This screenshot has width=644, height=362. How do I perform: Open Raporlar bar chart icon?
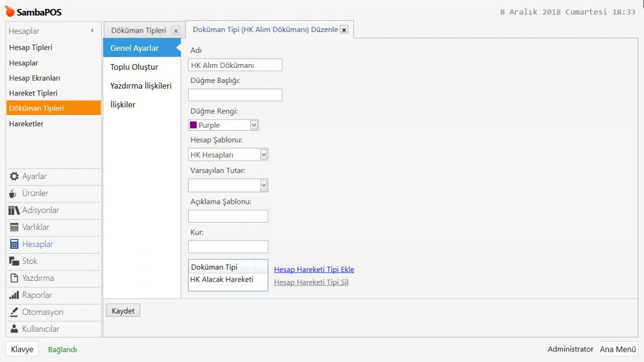(14, 295)
